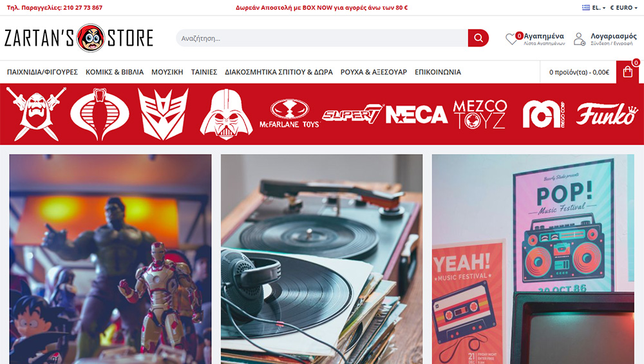Expand the cart summary 0 προϊόν(τα)
The image size is (644, 364).
coord(579,72)
